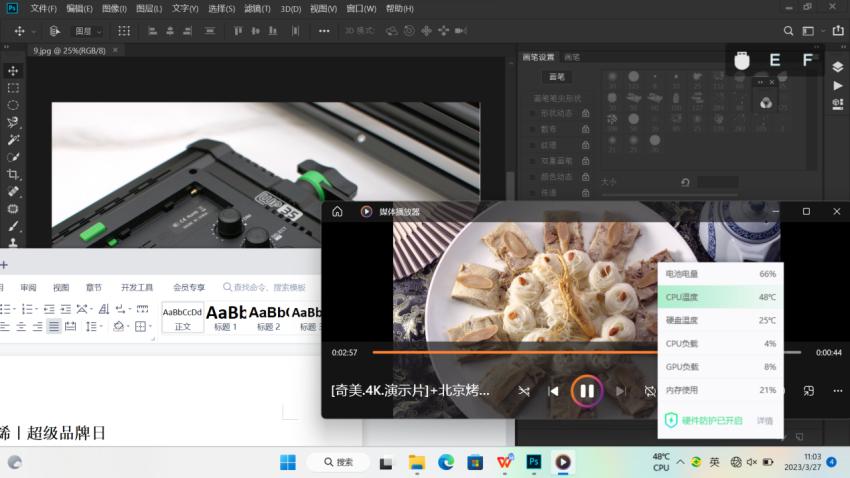Click the Photoshop share export icon
850x478 pixels.
(x=838, y=31)
